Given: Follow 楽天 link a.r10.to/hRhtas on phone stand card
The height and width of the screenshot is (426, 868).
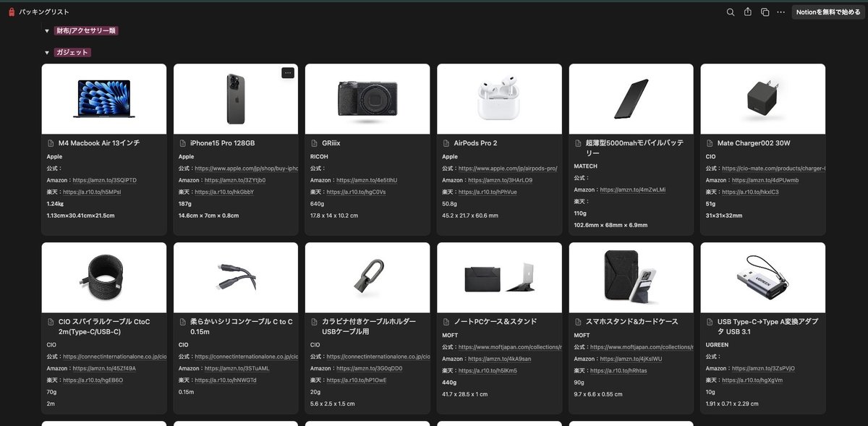Looking at the screenshot, I should click(619, 371).
